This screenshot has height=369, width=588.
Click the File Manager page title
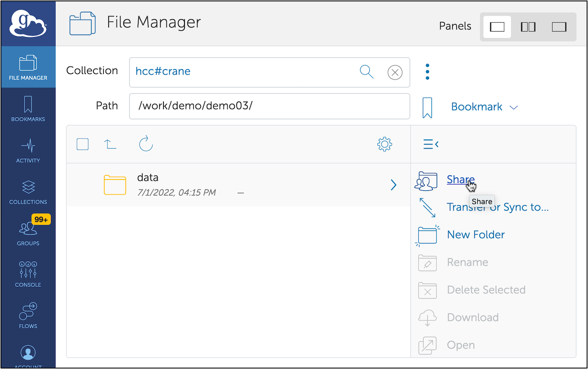click(x=154, y=22)
